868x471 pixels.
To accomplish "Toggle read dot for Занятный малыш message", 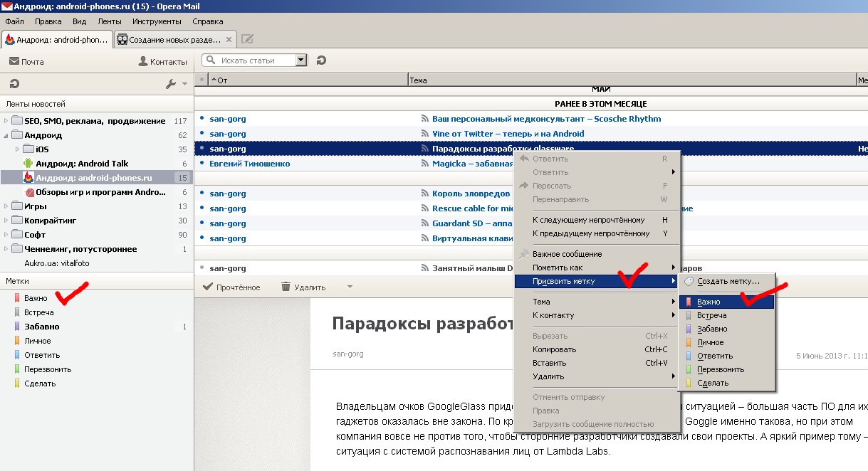I will point(202,268).
